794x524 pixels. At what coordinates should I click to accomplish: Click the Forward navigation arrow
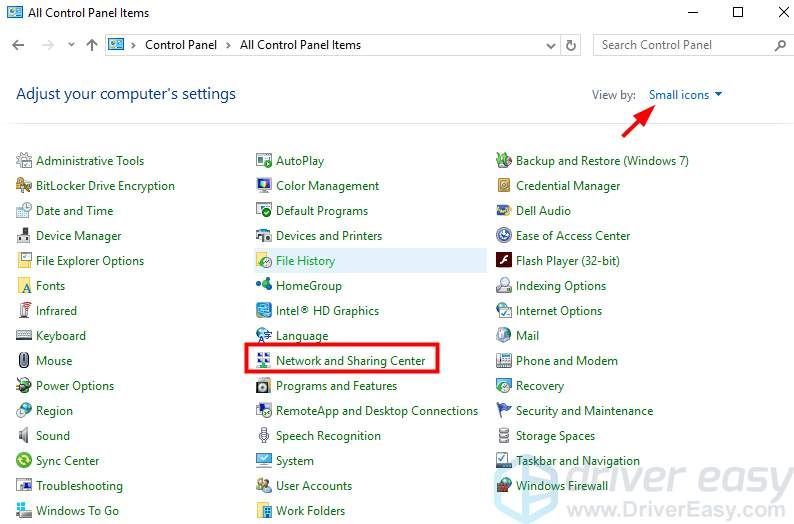pos(48,45)
